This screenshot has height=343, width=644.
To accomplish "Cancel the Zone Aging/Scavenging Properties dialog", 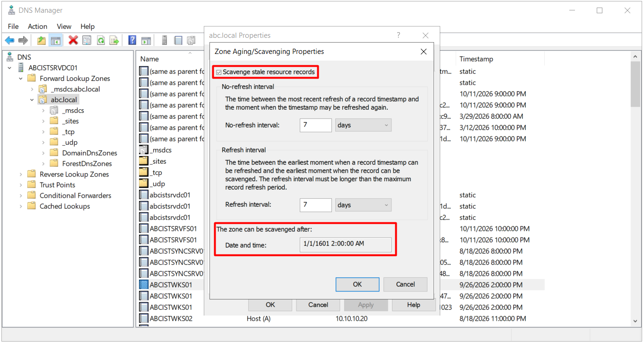I will pyautogui.click(x=405, y=284).
